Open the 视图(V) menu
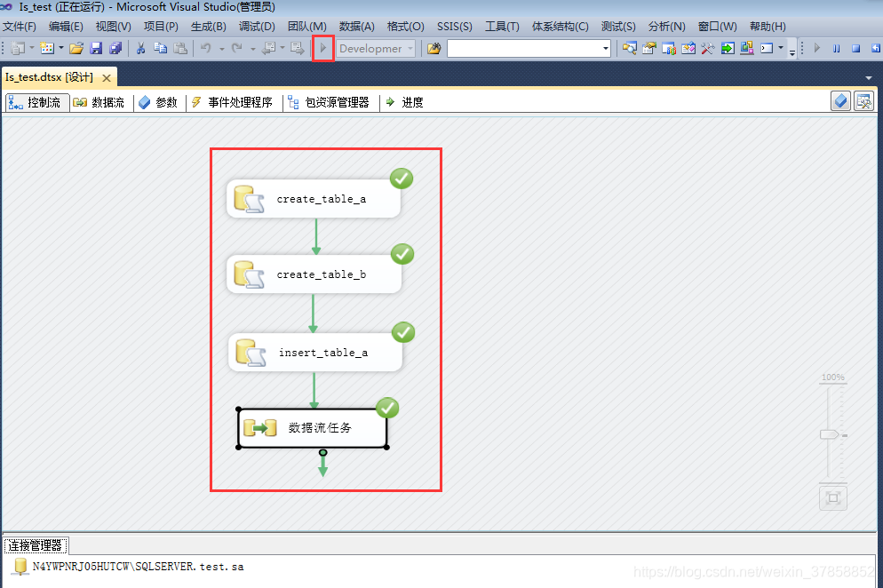 point(113,27)
